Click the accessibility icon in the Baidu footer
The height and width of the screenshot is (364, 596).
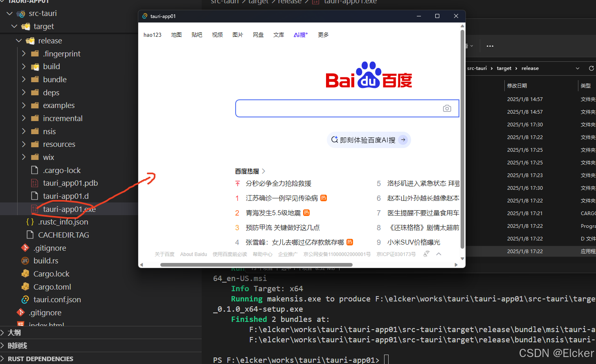426,254
